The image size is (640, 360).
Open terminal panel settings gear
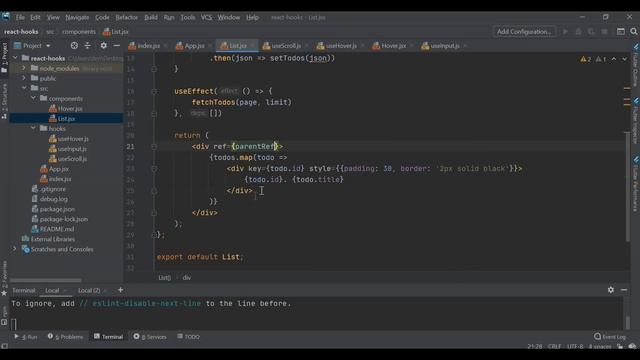611,290
